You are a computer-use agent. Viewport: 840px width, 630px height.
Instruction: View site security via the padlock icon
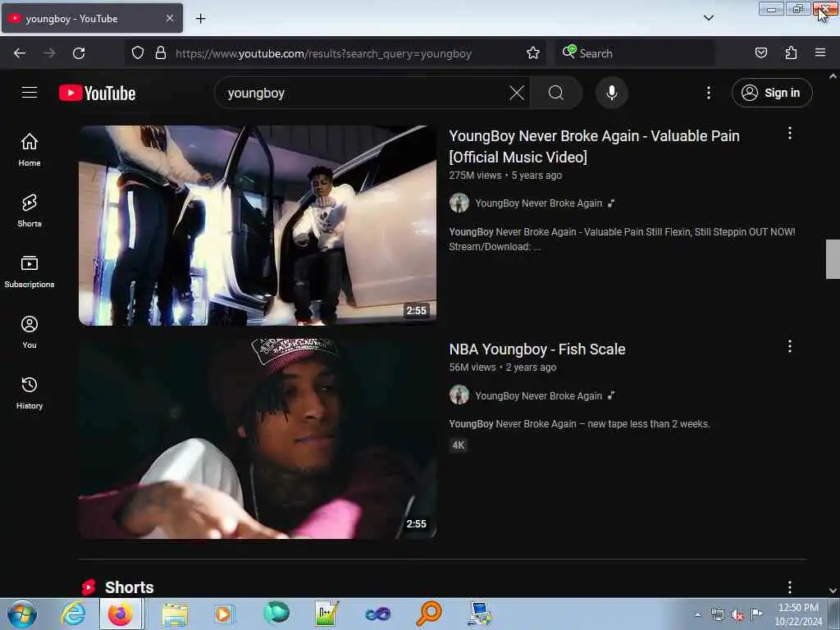pyautogui.click(x=160, y=53)
